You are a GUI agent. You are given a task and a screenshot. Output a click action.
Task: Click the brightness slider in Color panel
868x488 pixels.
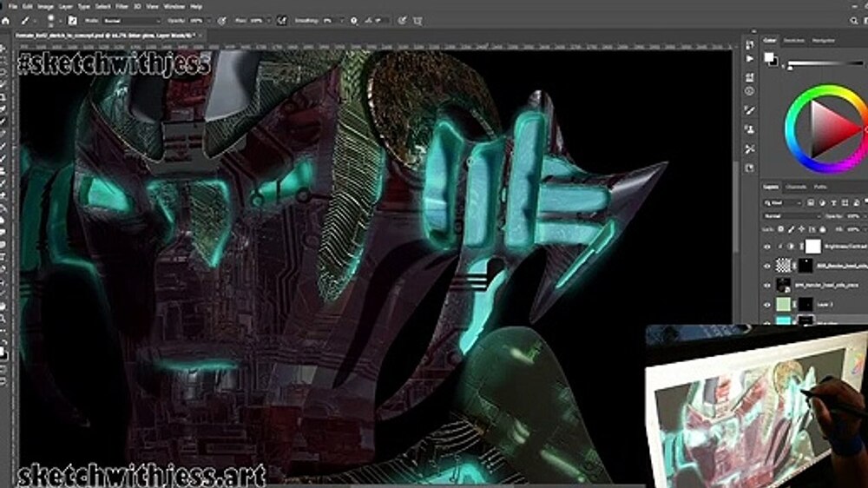click(826, 63)
